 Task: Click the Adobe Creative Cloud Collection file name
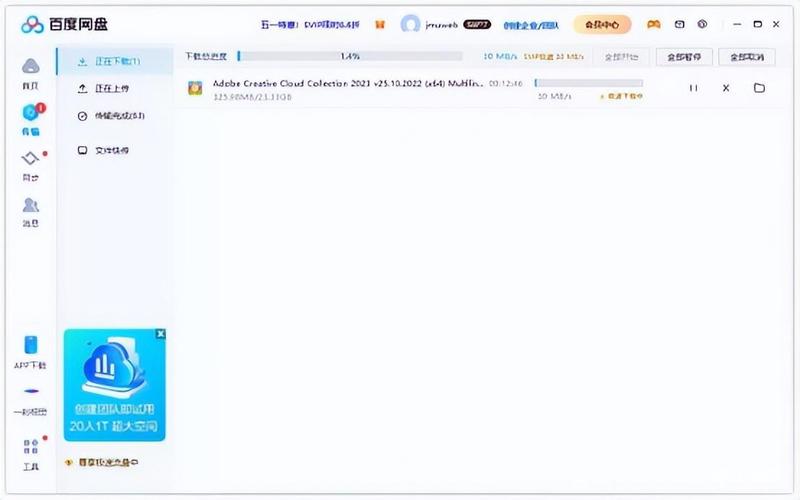(x=347, y=83)
